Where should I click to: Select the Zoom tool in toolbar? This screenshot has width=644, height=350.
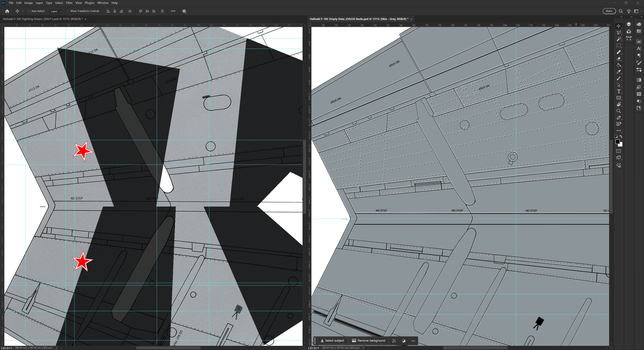pos(619,111)
